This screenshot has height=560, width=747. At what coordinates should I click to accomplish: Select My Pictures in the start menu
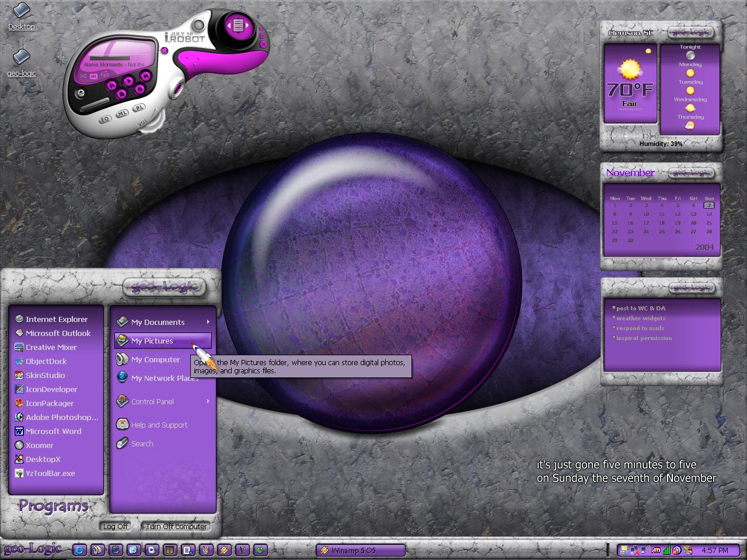pos(163,341)
